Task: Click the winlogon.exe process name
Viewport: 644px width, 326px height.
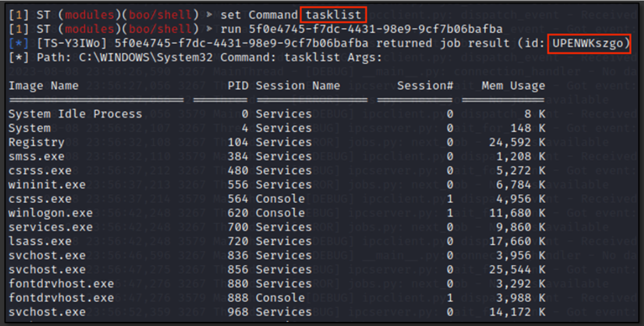Action: click(50, 213)
